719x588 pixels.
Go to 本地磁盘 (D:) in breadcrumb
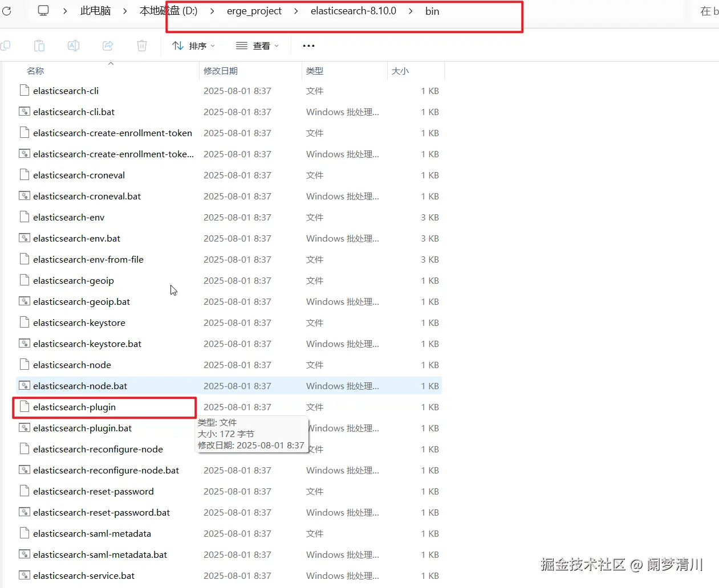tap(168, 11)
